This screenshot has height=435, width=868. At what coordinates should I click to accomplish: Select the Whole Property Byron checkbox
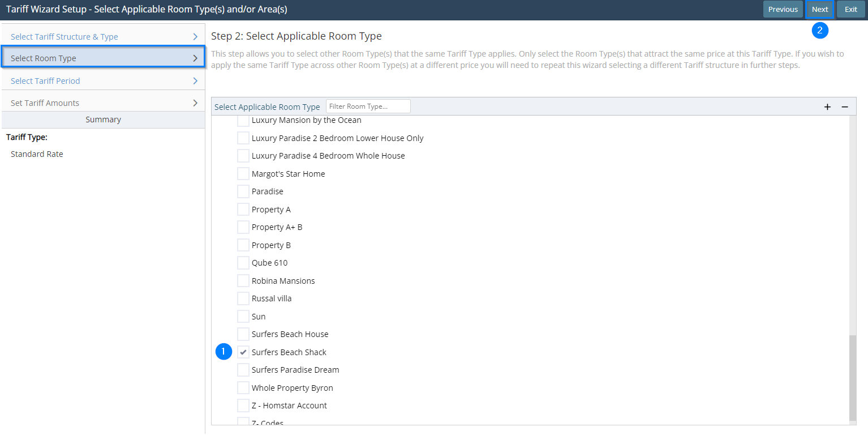tap(243, 388)
